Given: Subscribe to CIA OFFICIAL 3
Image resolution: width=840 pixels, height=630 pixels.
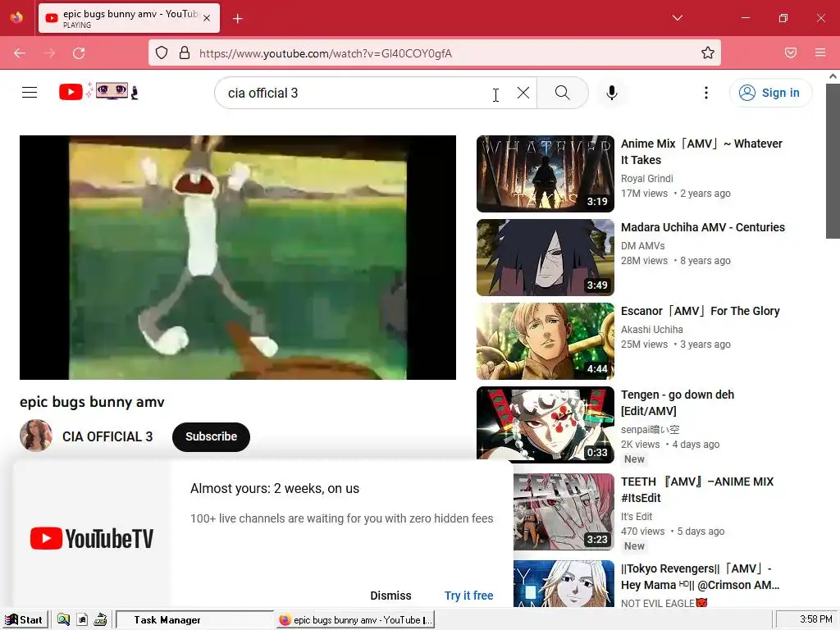Looking at the screenshot, I should [x=211, y=436].
